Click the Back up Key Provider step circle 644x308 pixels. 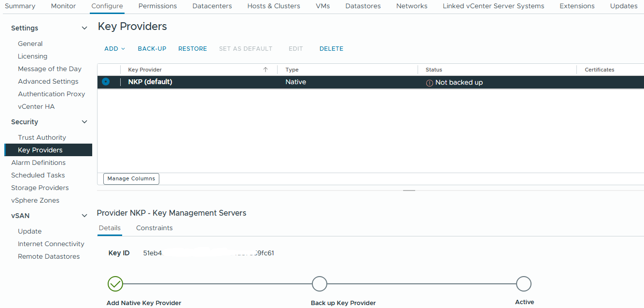pyautogui.click(x=320, y=284)
